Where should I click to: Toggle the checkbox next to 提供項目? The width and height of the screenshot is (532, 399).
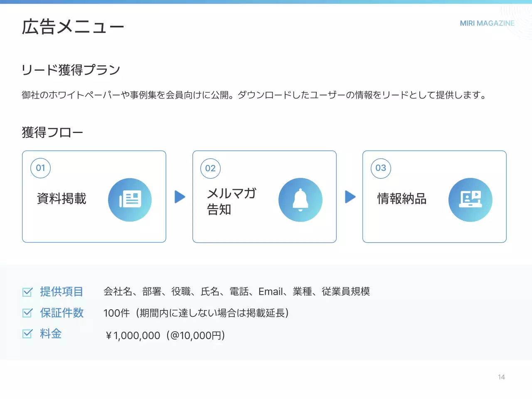pyautogui.click(x=27, y=292)
